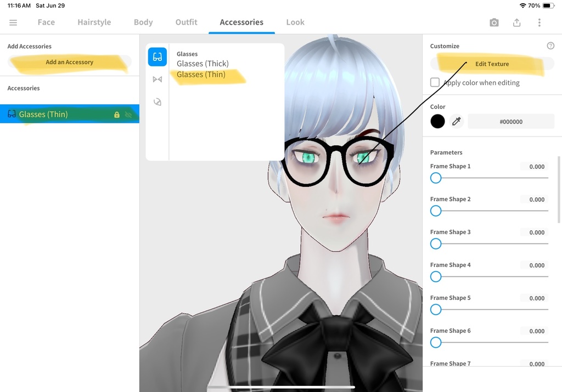Click the Frame Shape 6 slider handle
The height and width of the screenshot is (392, 562).
[436, 343]
